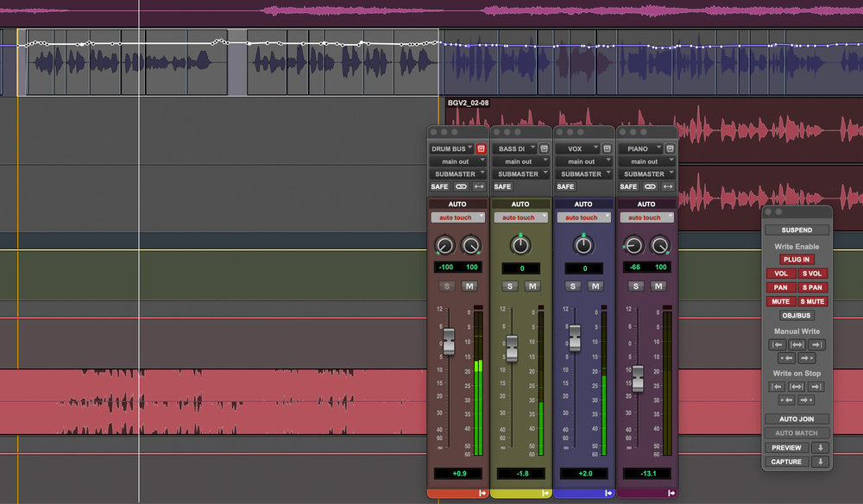Click the BASS DI pan knob
The image size is (863, 504).
[520, 245]
